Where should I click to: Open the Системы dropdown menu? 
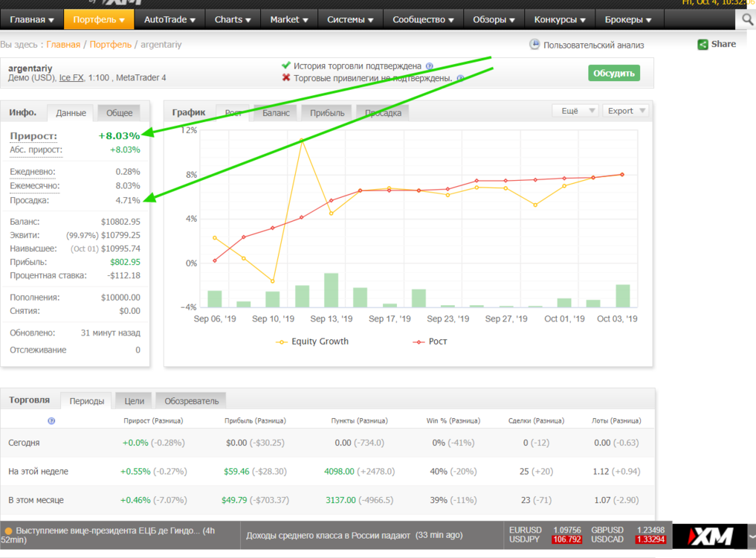[x=350, y=20]
